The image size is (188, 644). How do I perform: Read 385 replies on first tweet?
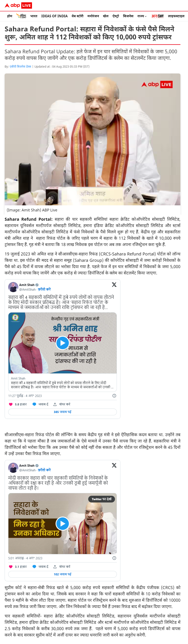coord(63,412)
